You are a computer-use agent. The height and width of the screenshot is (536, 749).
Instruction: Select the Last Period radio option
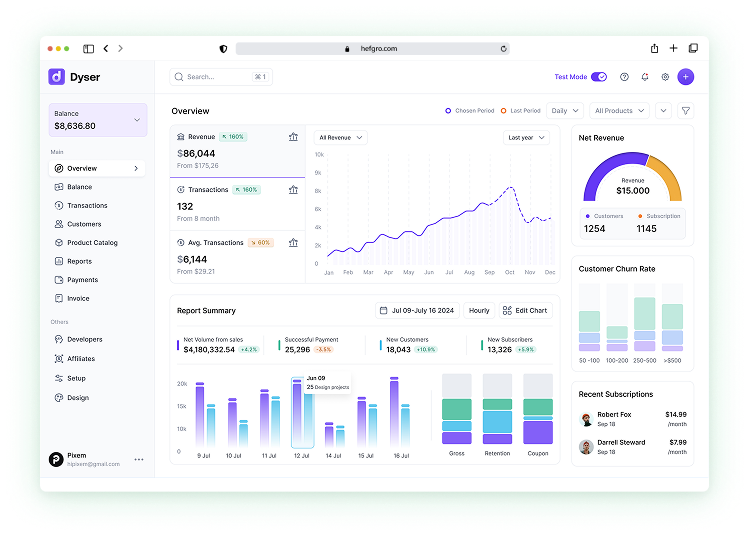pos(503,111)
